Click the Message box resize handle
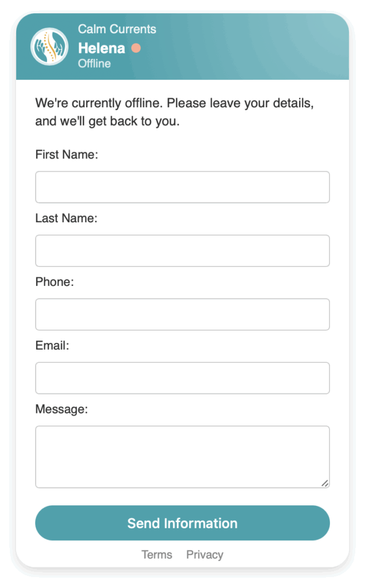The image size is (368, 588). point(325,483)
